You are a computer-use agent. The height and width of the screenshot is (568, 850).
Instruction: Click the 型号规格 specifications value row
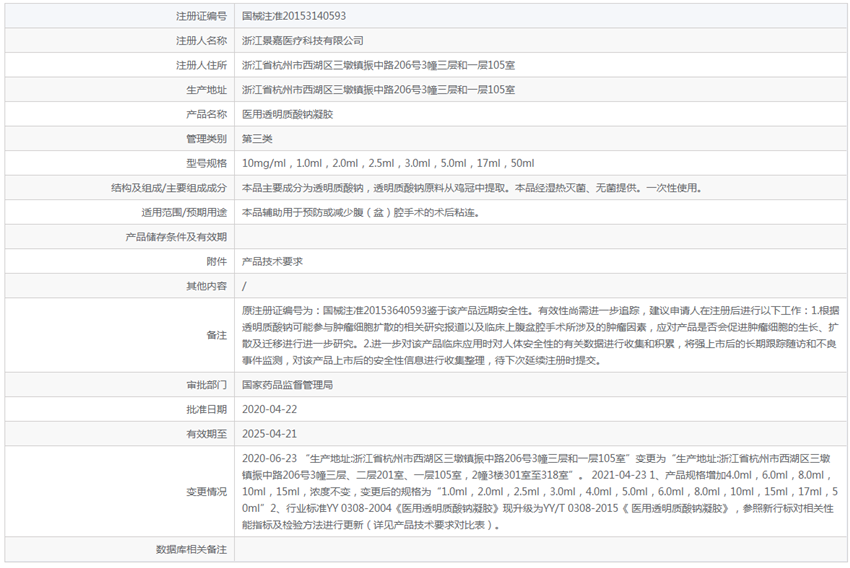[x=540, y=163]
